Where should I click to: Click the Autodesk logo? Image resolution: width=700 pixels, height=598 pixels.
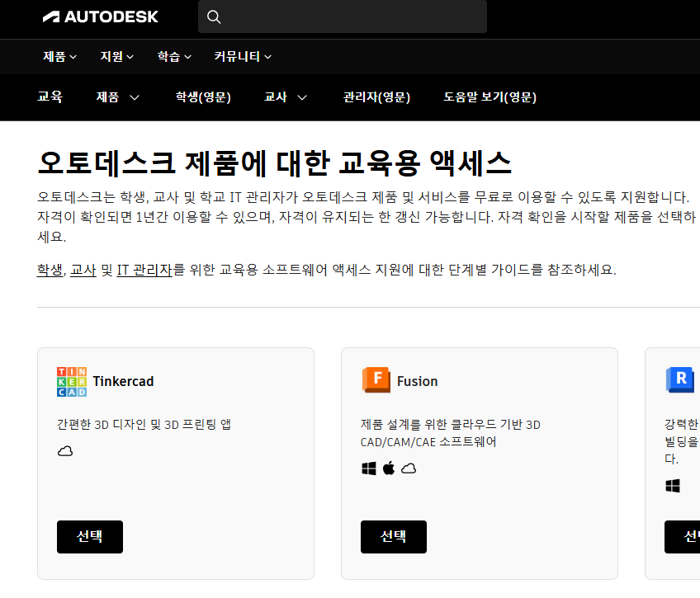(x=101, y=17)
